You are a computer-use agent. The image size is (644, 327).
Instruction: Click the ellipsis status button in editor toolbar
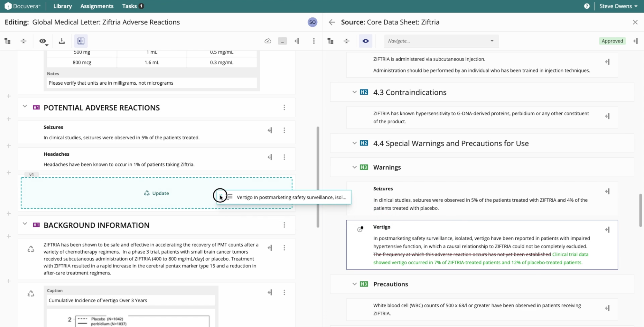(x=282, y=41)
